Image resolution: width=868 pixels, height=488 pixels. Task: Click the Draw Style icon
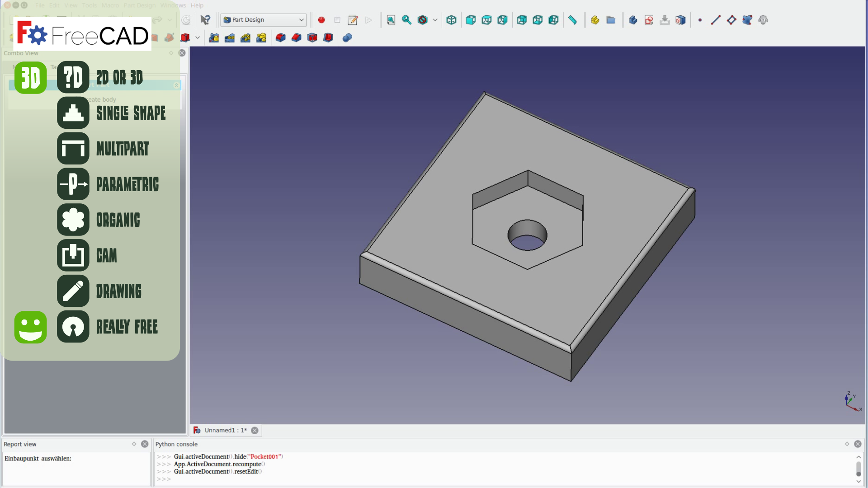tap(423, 20)
